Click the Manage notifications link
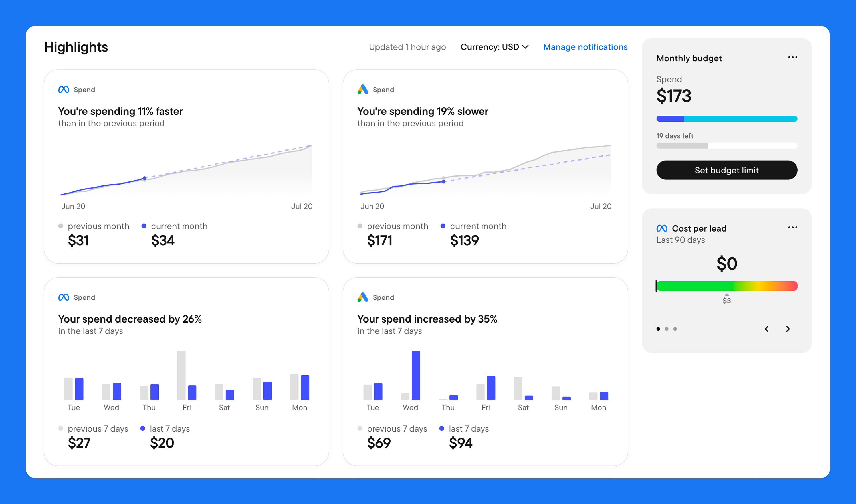Image resolution: width=856 pixels, height=504 pixels. click(x=585, y=47)
